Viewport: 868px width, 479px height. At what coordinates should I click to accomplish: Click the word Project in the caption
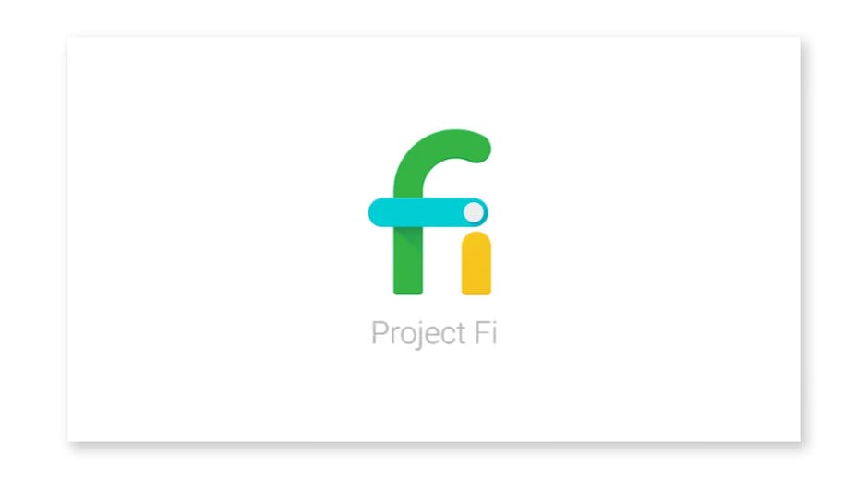(418, 333)
